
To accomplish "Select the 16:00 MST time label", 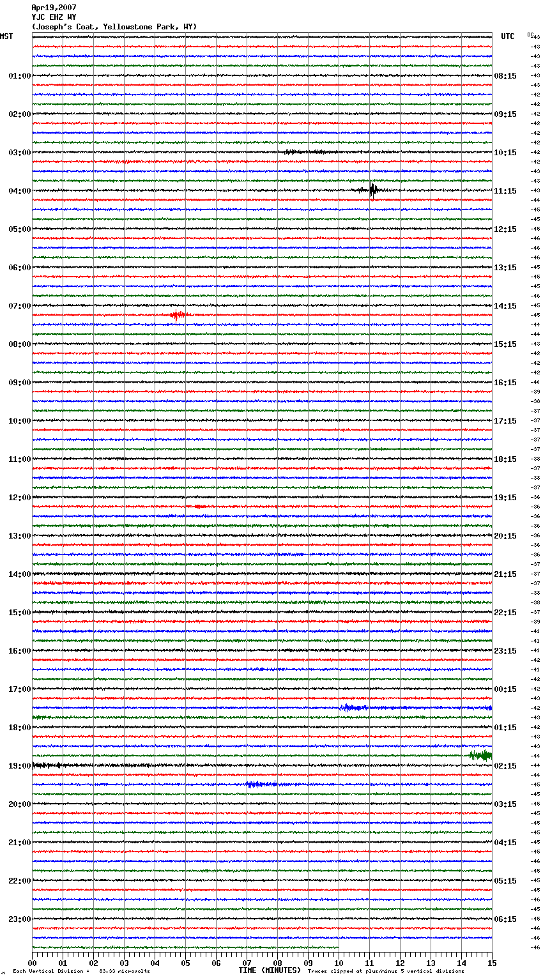I will coord(20,651).
